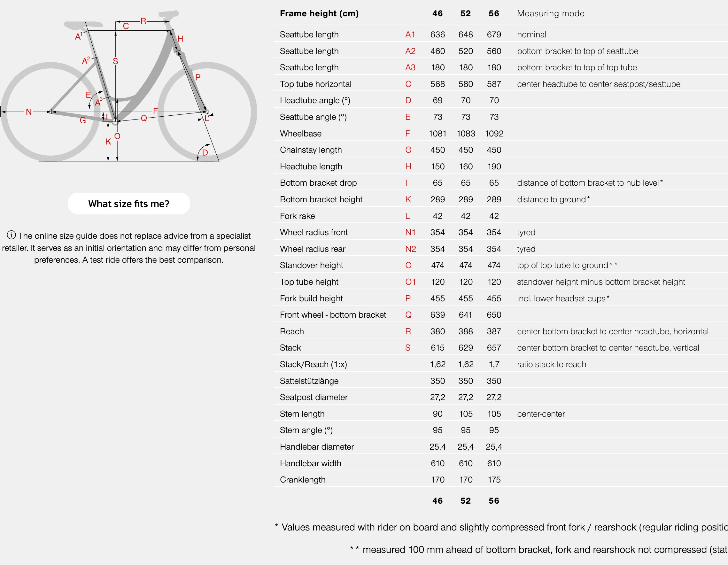Click the Standover height row
Viewport: 728px width, 565px height.
(x=501, y=265)
